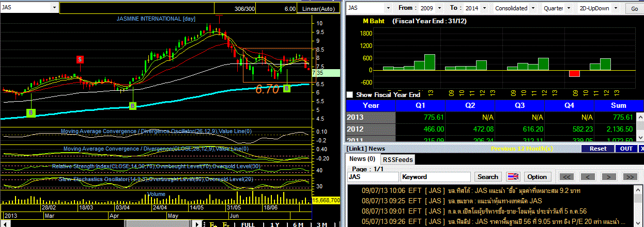Click the red S sell signal marker
The width and height of the screenshot is (644, 227).
click(80, 59)
